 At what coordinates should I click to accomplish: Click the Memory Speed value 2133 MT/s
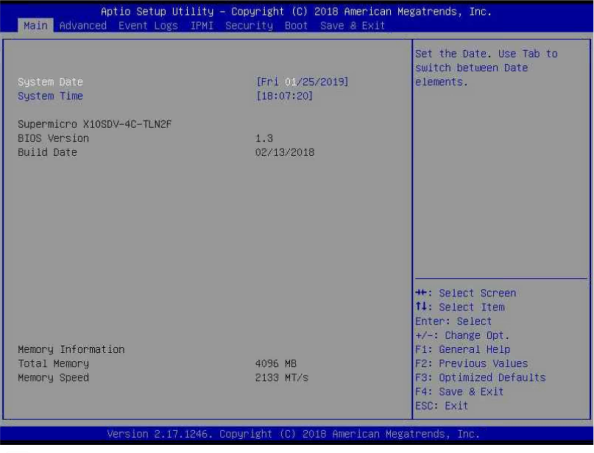(x=281, y=378)
